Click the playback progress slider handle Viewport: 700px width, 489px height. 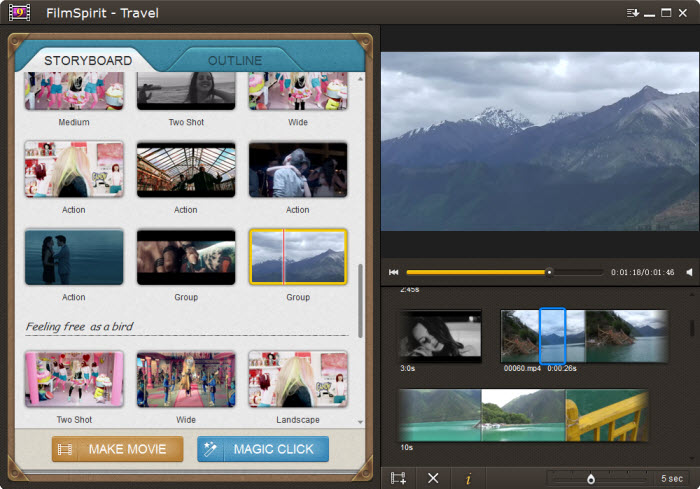pos(548,272)
